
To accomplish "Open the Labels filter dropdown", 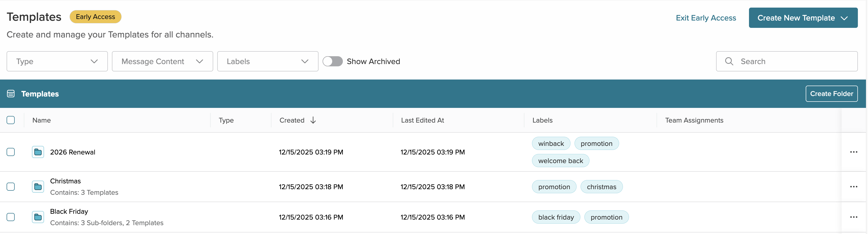I will coord(268,61).
